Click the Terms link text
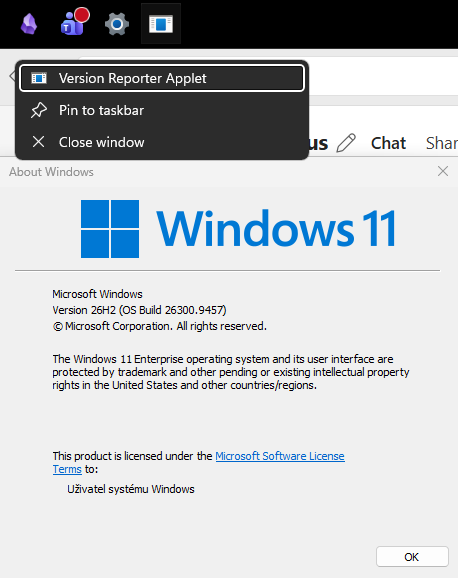This screenshot has width=458, height=578. (x=67, y=469)
